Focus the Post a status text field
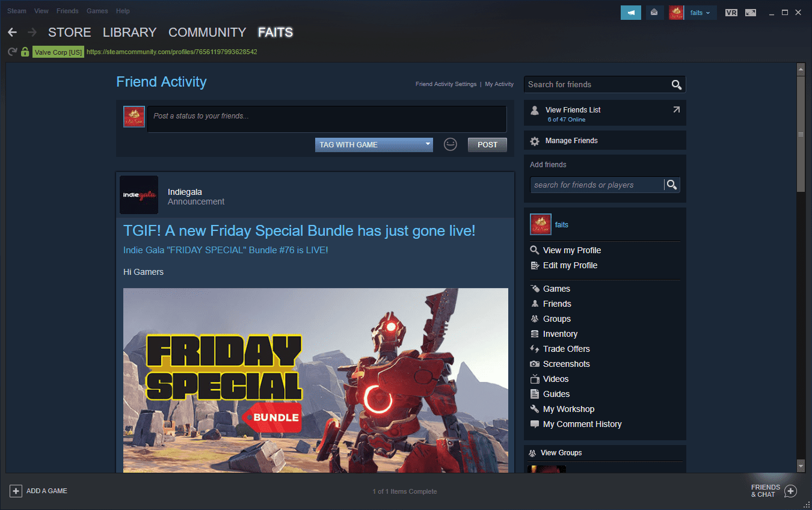 (x=327, y=119)
